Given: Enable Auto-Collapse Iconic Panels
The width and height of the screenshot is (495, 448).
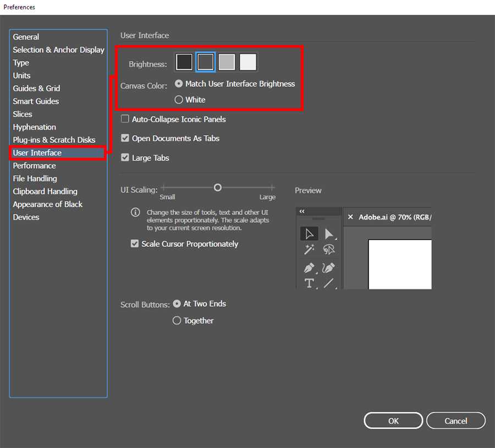Looking at the screenshot, I should coord(125,119).
